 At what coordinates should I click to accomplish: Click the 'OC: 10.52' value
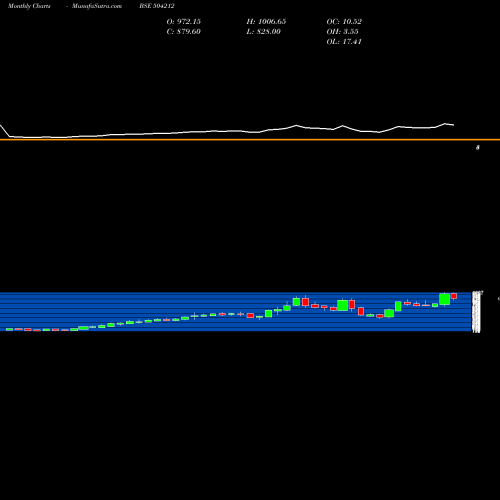(344, 22)
